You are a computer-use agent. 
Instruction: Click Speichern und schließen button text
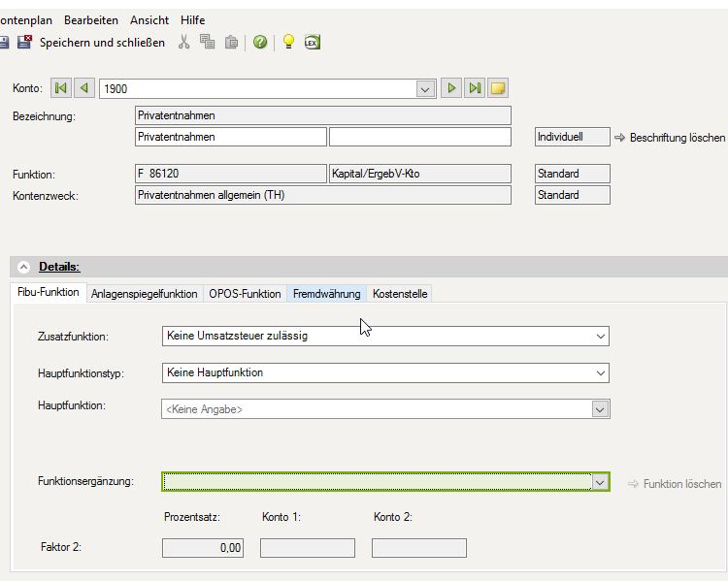tap(102, 43)
